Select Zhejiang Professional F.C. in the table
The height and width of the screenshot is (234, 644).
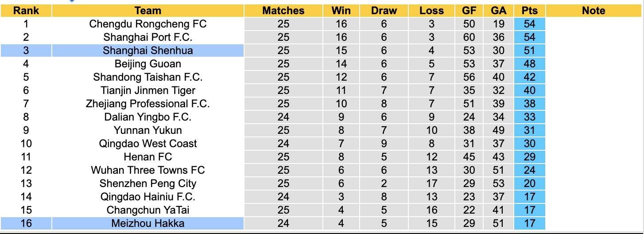[x=148, y=104]
